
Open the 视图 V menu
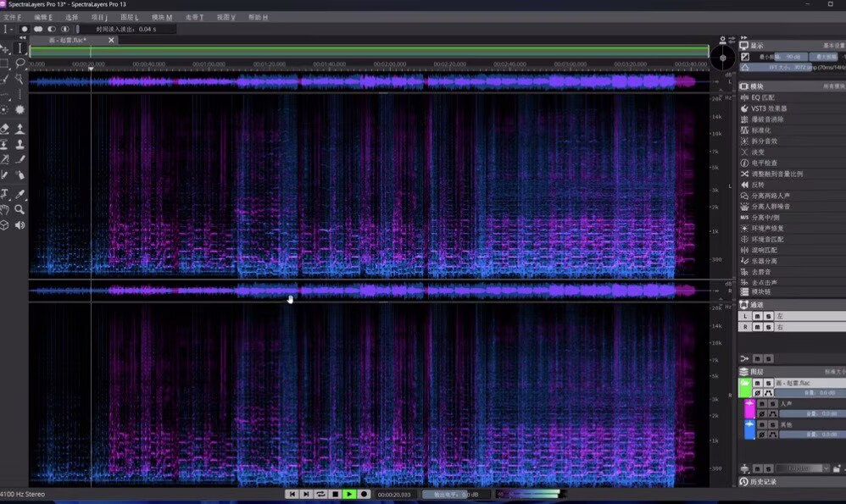click(x=226, y=17)
